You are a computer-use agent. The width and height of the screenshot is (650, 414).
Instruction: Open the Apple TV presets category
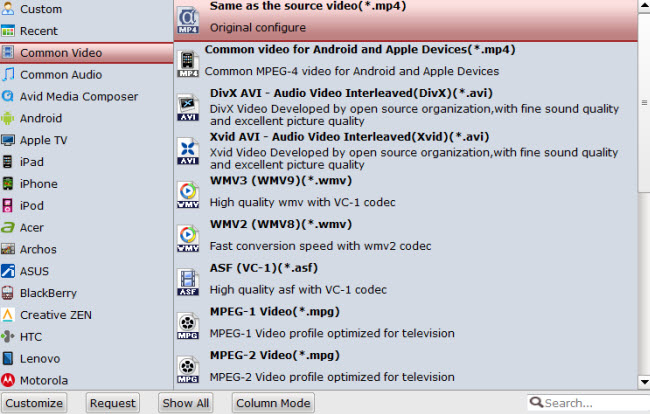(x=87, y=140)
